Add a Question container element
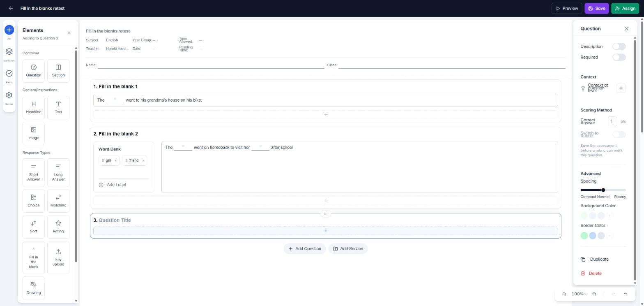This screenshot has height=306, width=644. point(34,71)
